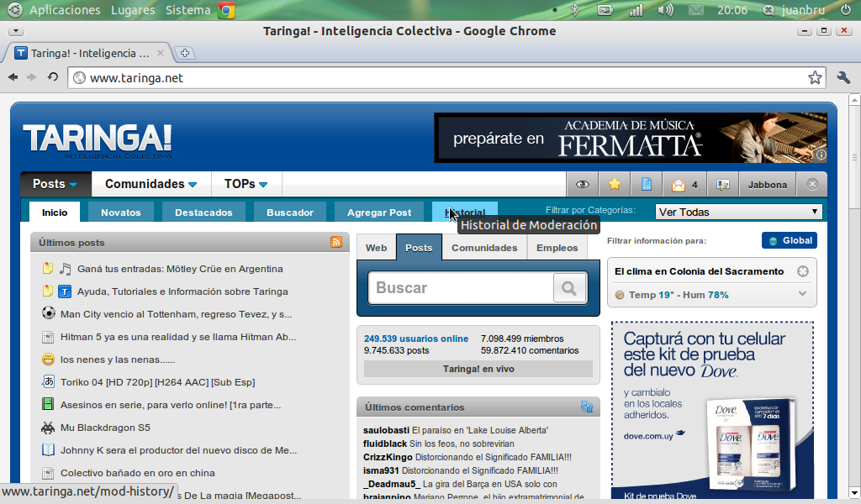Open the Fermatta music academy banner
This screenshot has height=504, width=861.
click(631, 138)
